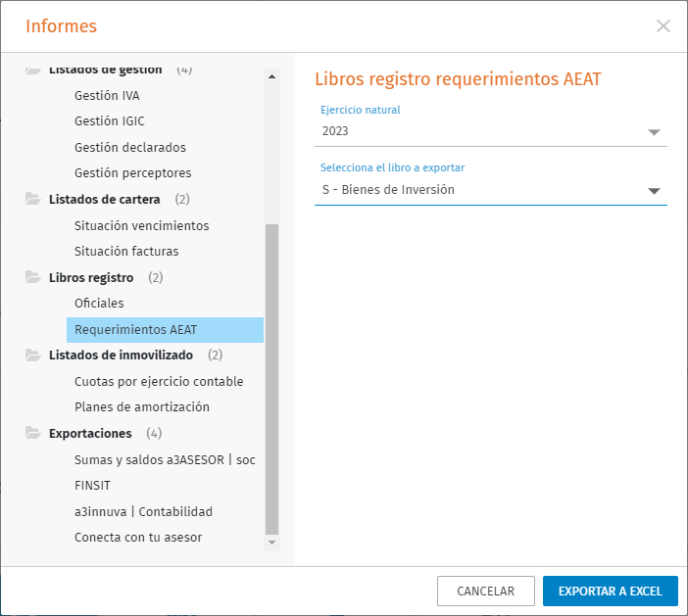Click the CANCELAR button
The width and height of the screenshot is (688, 616).
tap(486, 591)
